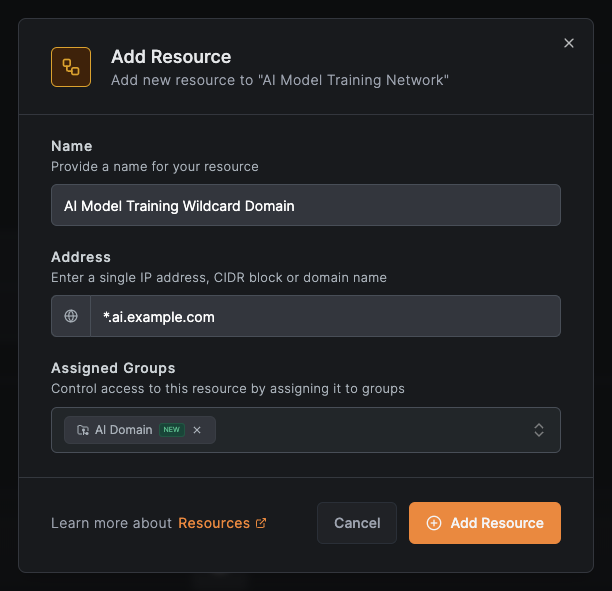Click the 'AI Model Training Network' subtitle text
612x591 pixels.
tap(280, 80)
